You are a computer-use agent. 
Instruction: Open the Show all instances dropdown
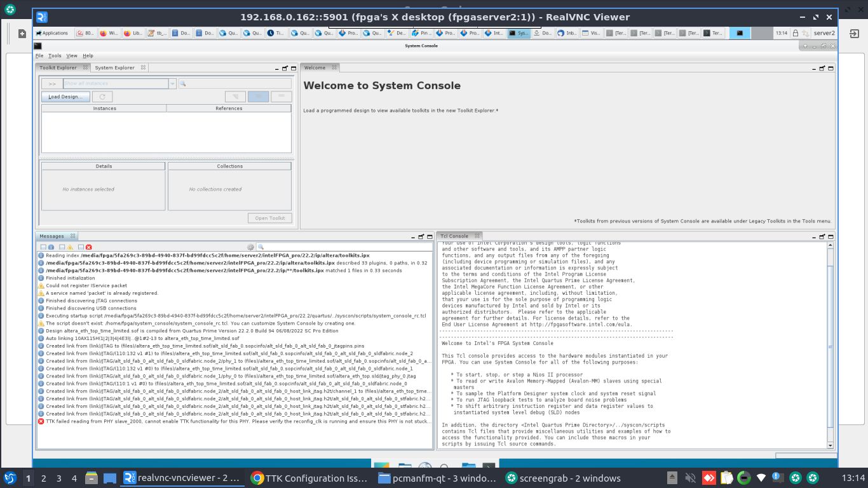coord(172,83)
